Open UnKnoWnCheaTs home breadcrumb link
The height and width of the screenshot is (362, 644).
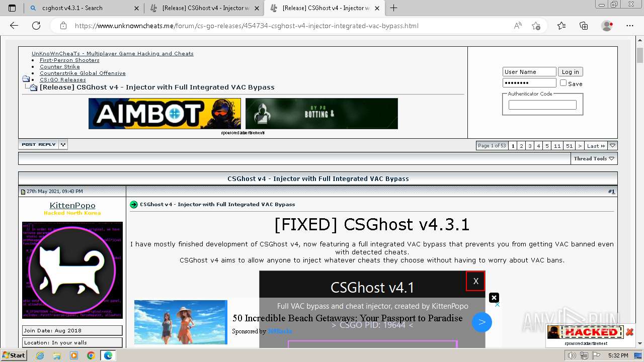[x=113, y=53]
